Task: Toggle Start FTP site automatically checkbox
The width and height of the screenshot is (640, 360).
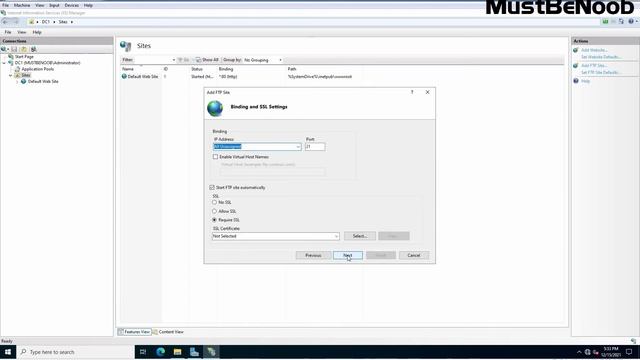Action: tap(212, 187)
